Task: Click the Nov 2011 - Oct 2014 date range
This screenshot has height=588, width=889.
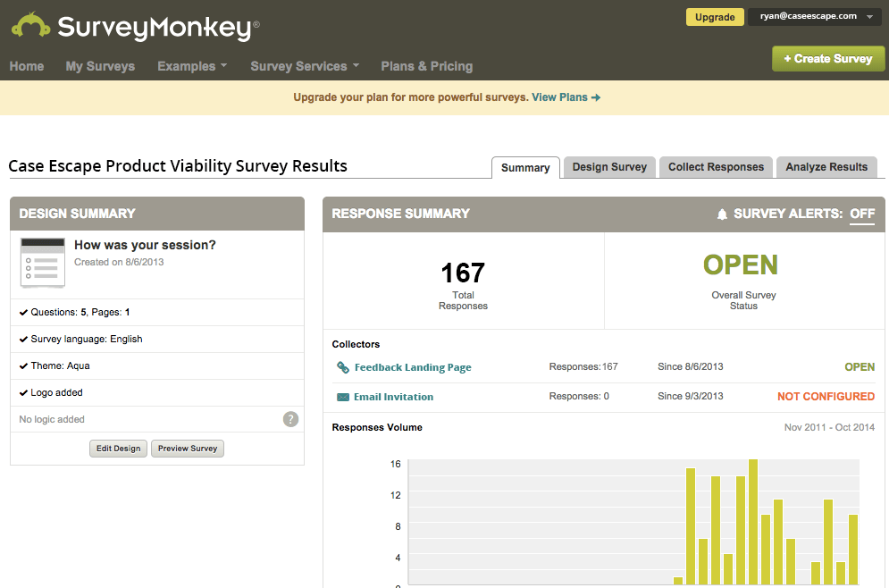Action: coord(829,427)
